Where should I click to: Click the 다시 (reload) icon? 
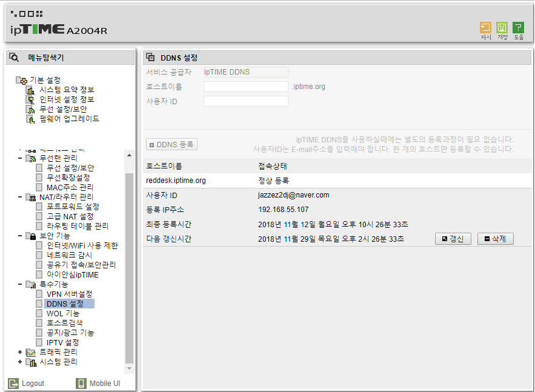coord(485,27)
